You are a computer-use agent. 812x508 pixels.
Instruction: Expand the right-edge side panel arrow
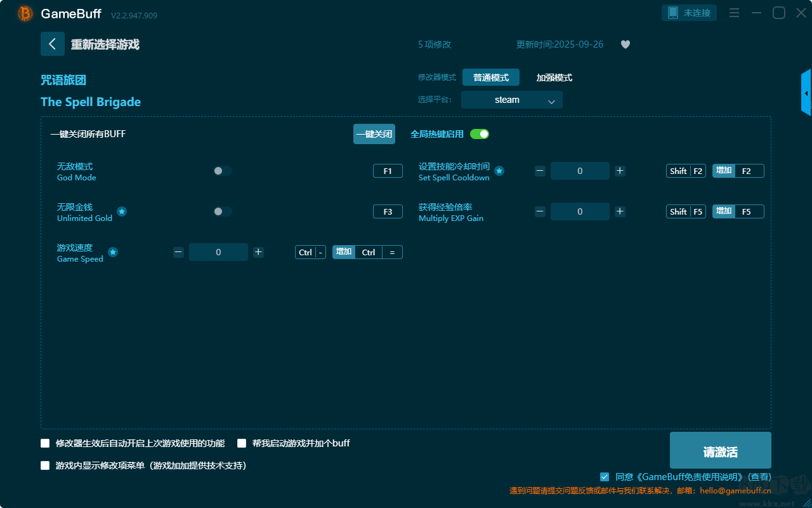click(806, 93)
